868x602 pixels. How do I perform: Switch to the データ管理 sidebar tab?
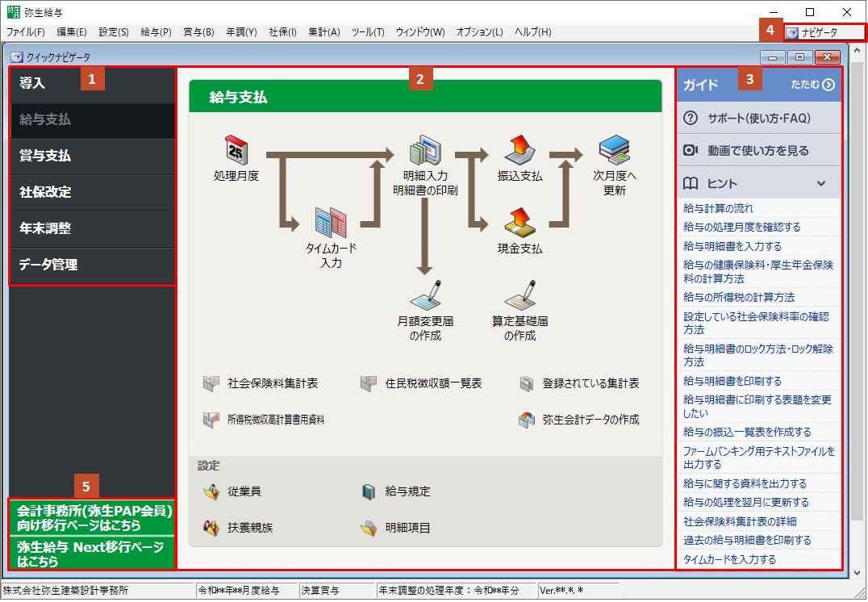tap(93, 265)
